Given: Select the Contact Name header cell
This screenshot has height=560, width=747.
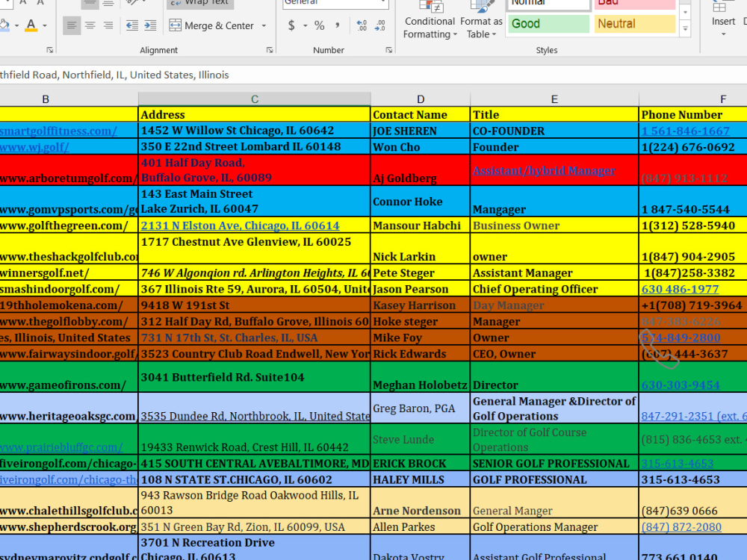Looking at the screenshot, I should (420, 115).
